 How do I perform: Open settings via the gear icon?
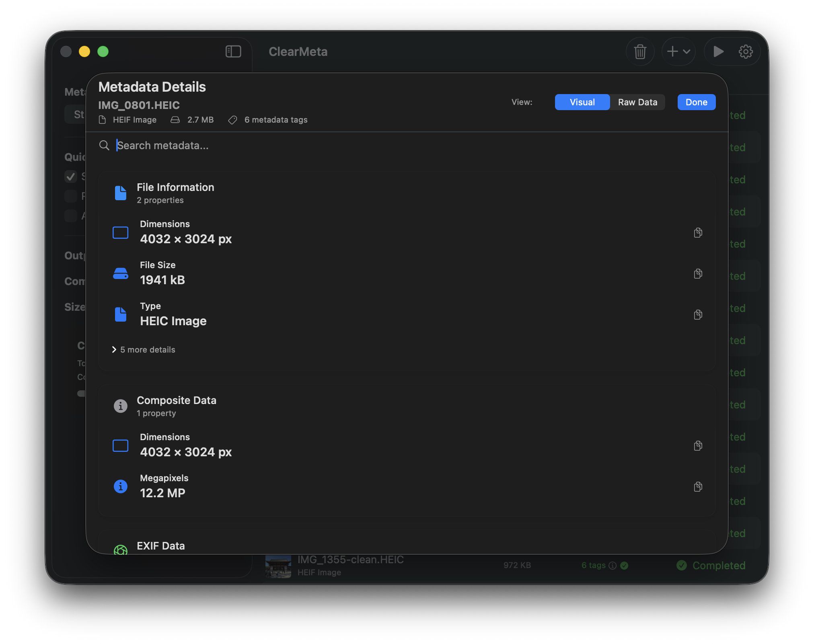pyautogui.click(x=746, y=51)
